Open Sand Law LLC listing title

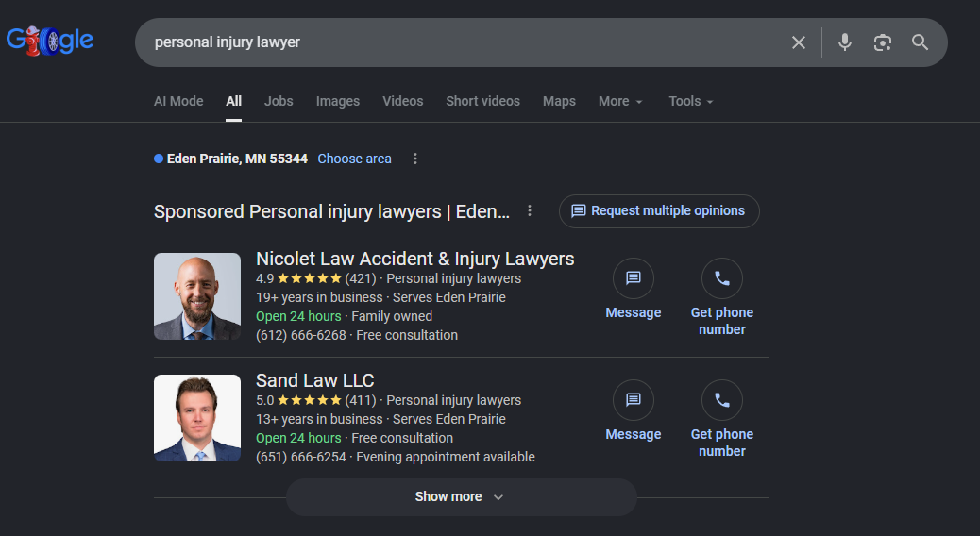tap(315, 380)
